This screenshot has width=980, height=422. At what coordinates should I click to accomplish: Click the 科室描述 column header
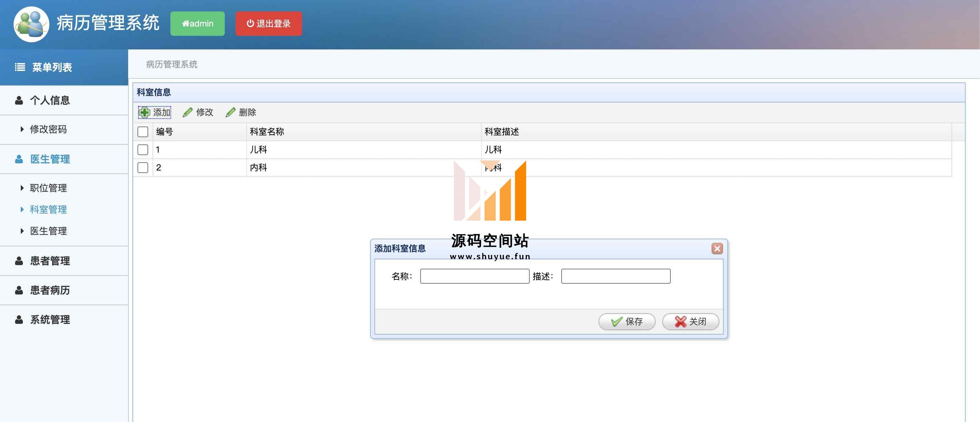point(716,132)
